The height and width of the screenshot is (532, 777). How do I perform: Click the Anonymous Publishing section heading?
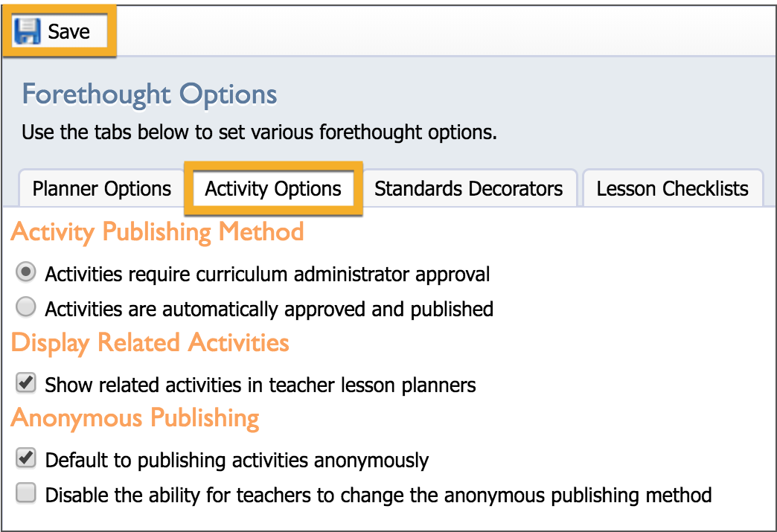pyautogui.click(x=135, y=418)
